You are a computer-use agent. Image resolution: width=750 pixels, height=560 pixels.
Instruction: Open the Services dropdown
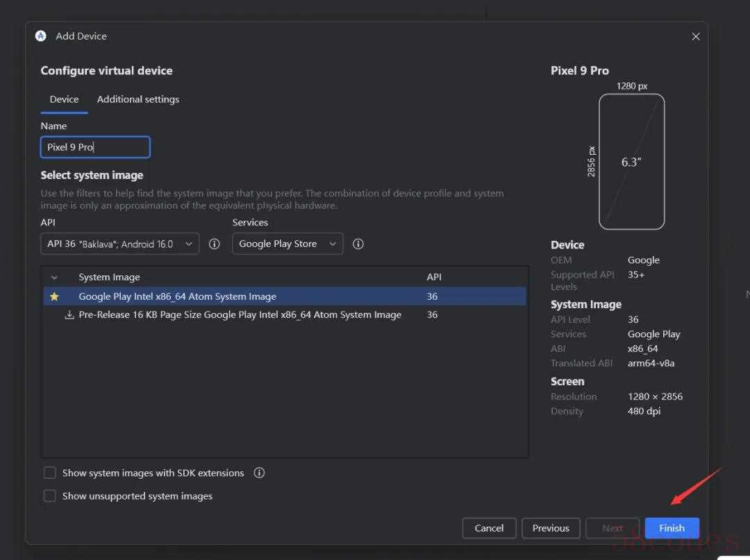click(287, 244)
